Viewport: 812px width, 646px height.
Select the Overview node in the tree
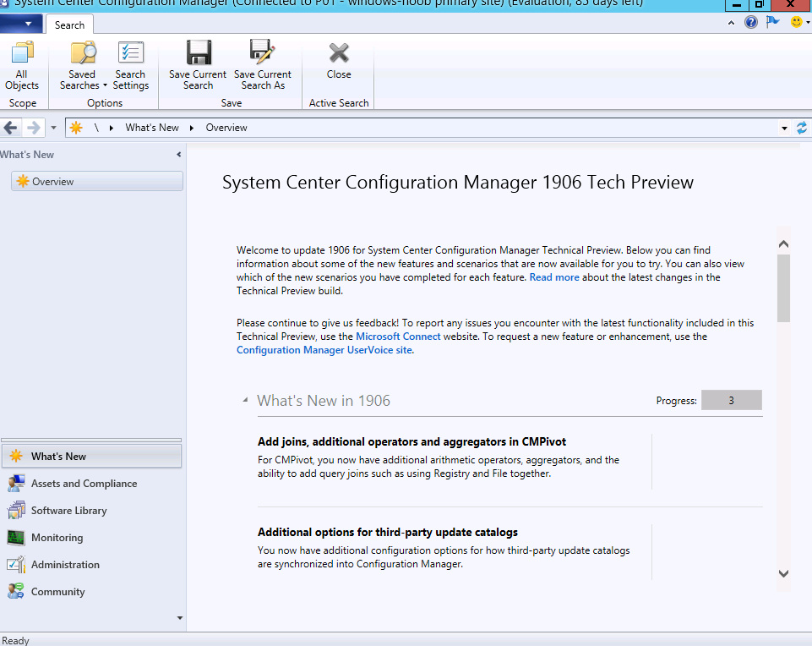pos(97,181)
